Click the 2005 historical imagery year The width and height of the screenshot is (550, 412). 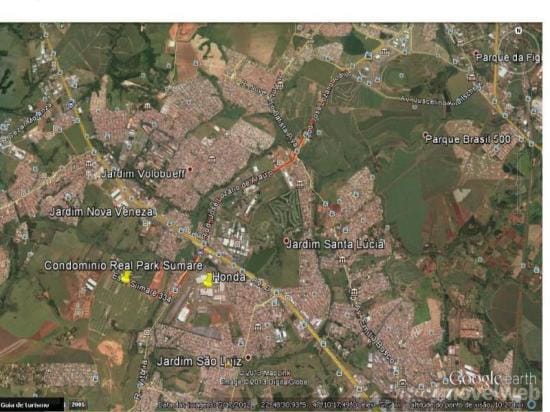click(x=78, y=405)
